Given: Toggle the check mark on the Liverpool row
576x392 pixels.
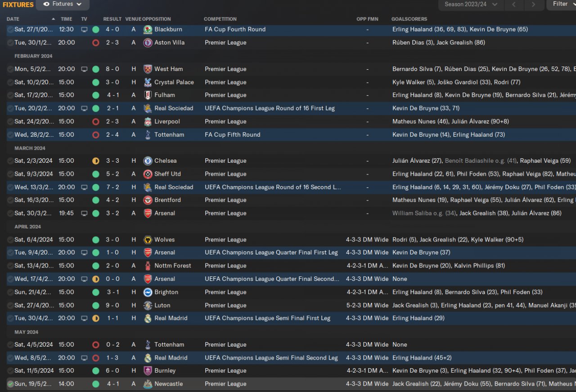Looking at the screenshot, I should [10, 122].
